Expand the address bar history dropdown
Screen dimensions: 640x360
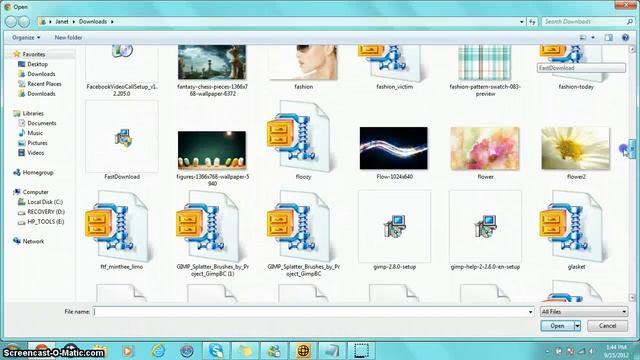[x=522, y=22]
